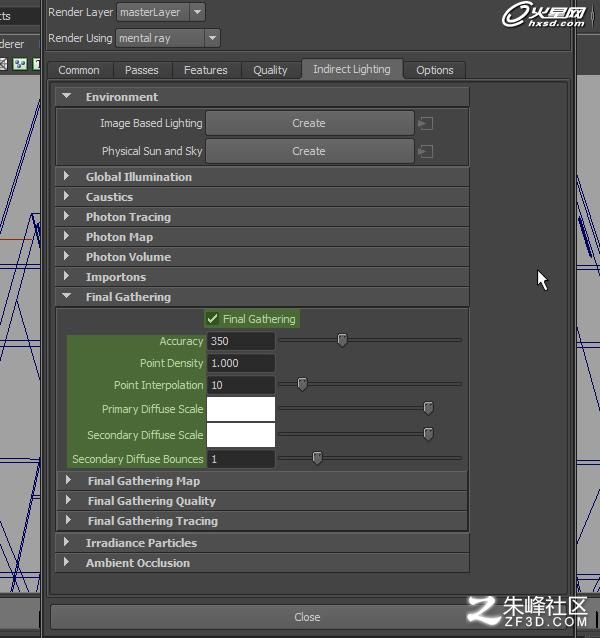Click the Secondary Diffuse Bounces label
600x638 pixels.
click(138, 459)
